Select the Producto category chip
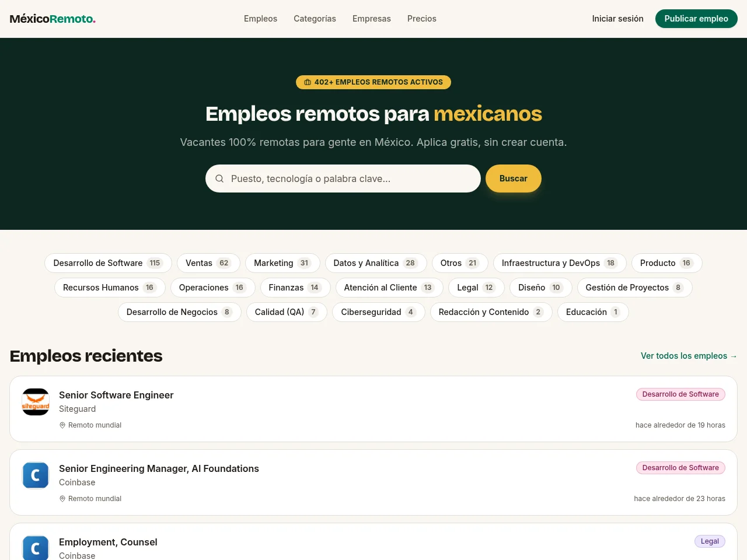Image resolution: width=747 pixels, height=560 pixels. (666, 263)
